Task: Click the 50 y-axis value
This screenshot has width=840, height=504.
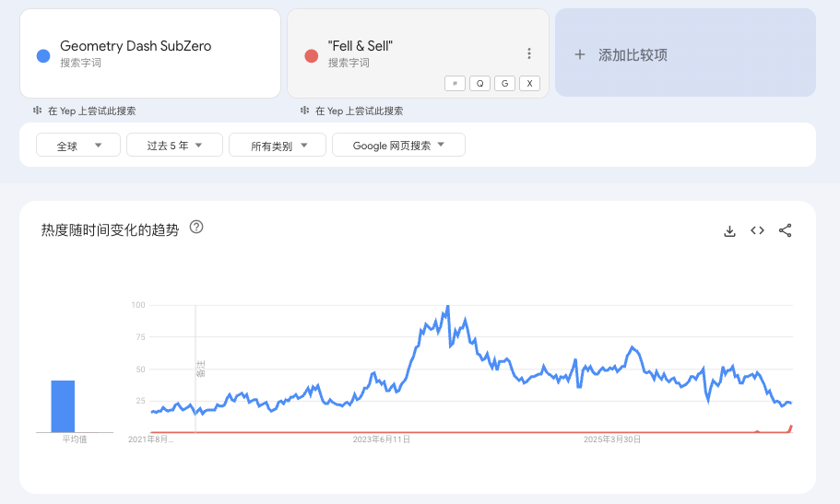Action: click(x=140, y=369)
